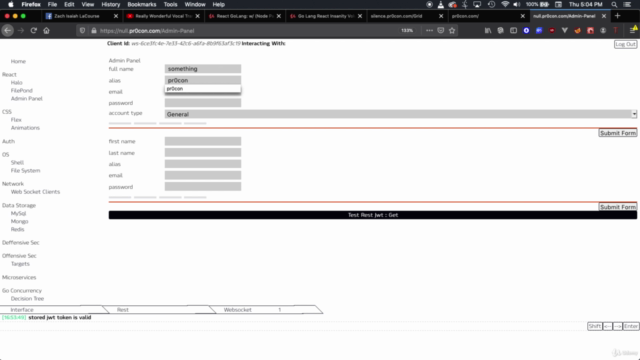The width and height of the screenshot is (640, 360).
Task: Click the lower Submit Form button
Action: point(618,207)
